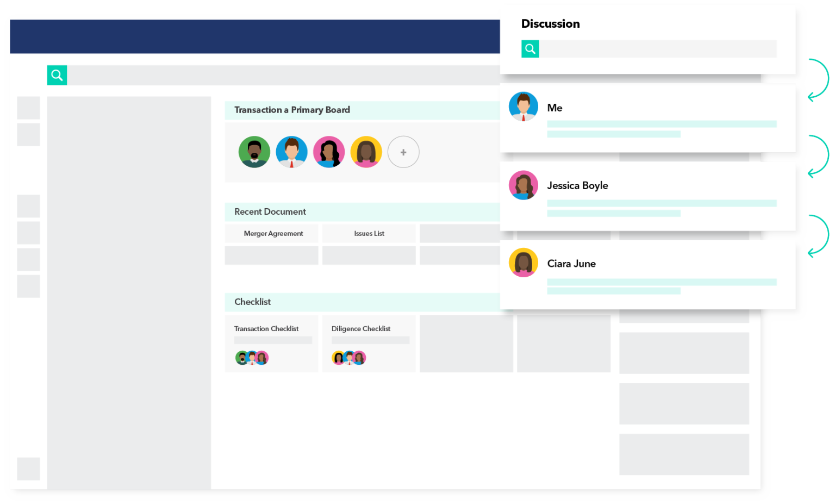
Task: Open the Checklist section header
Action: (x=252, y=302)
